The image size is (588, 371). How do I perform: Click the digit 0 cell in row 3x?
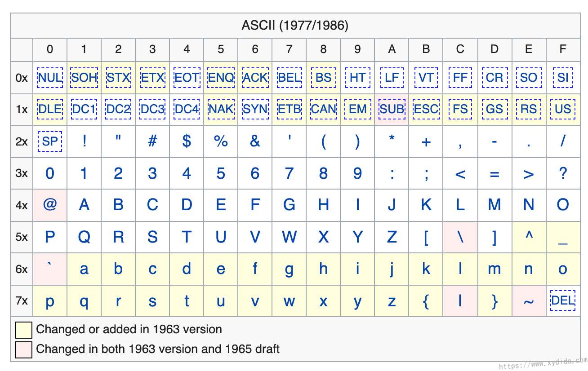pos(50,173)
